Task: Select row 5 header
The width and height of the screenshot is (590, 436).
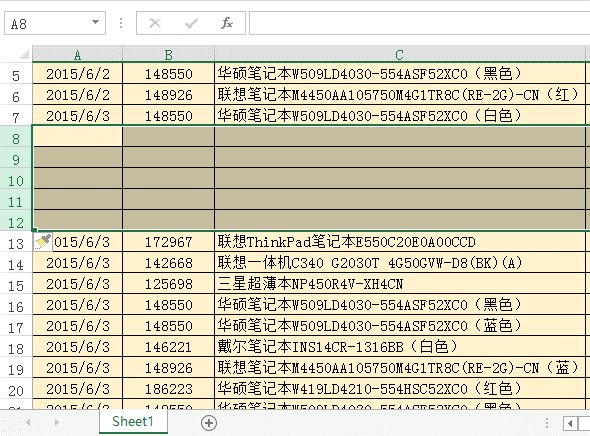Action: coord(16,74)
